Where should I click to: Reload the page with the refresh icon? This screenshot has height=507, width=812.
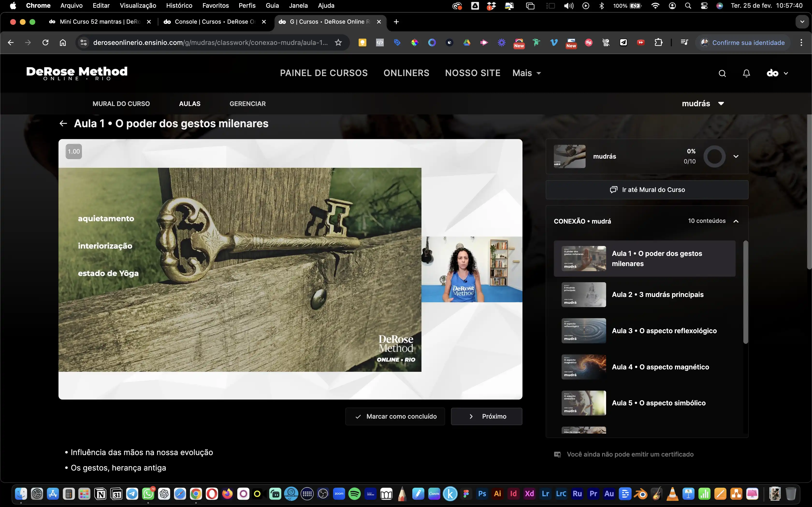45,42
